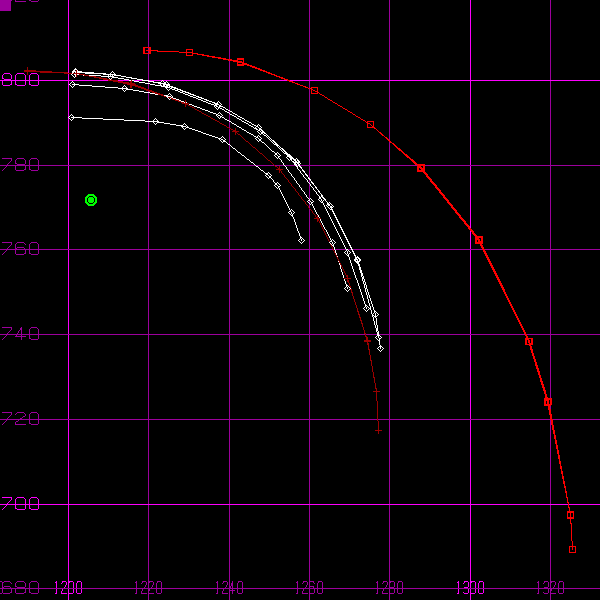Click the green circle marker
This screenshot has height=600, width=600.
[x=91, y=200]
